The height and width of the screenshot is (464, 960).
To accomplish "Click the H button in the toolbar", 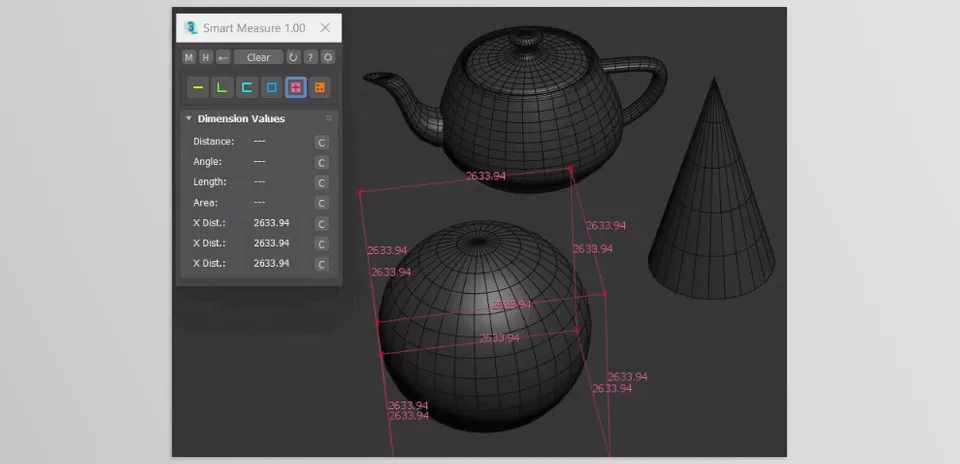I will click(x=206, y=57).
